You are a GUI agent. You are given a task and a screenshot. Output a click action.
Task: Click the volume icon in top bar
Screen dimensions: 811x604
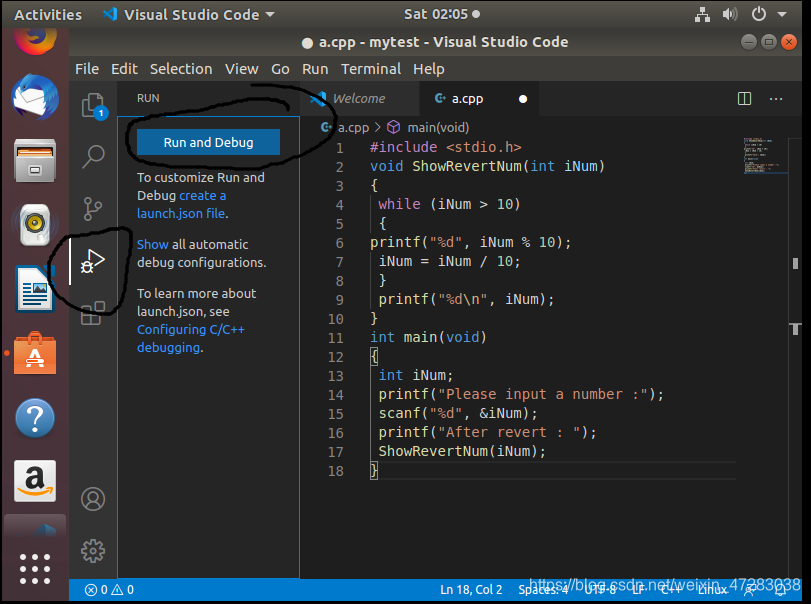(x=730, y=14)
